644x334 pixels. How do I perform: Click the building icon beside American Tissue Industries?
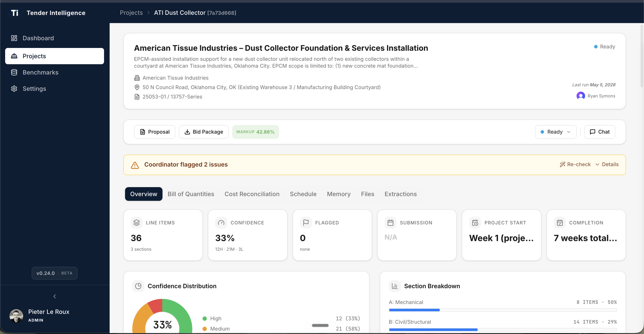tap(137, 78)
